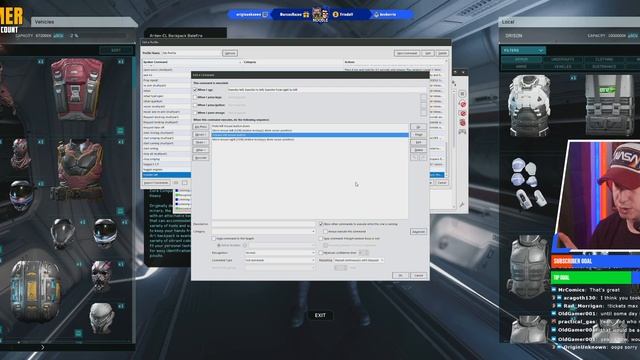
Task: Click the redo arrow below the Delete button
Action: pos(423,157)
